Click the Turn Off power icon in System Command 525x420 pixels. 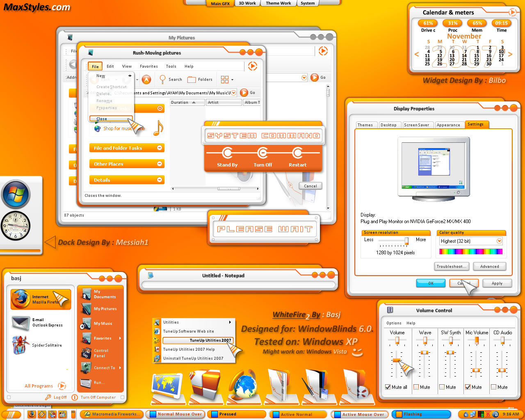click(262, 153)
